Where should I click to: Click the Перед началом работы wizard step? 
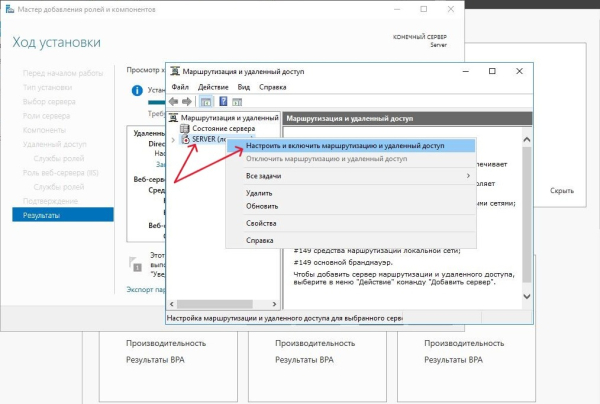coord(63,73)
